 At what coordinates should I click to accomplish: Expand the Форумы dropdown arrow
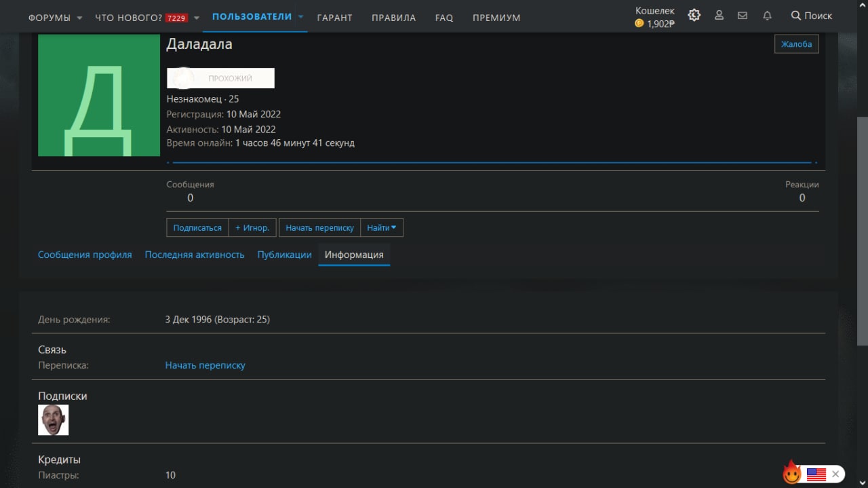[x=79, y=18]
